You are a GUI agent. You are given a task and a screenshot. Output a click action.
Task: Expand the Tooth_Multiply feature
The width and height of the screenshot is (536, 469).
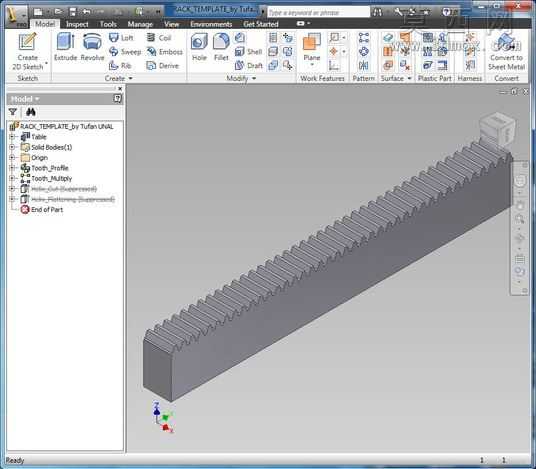coord(12,178)
